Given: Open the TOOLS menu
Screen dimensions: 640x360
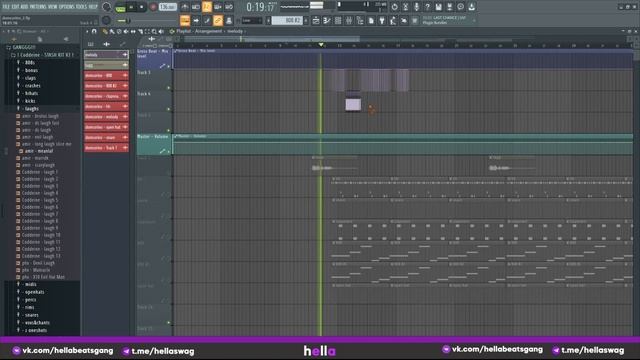Looking at the screenshot, I should pyautogui.click(x=81, y=7).
